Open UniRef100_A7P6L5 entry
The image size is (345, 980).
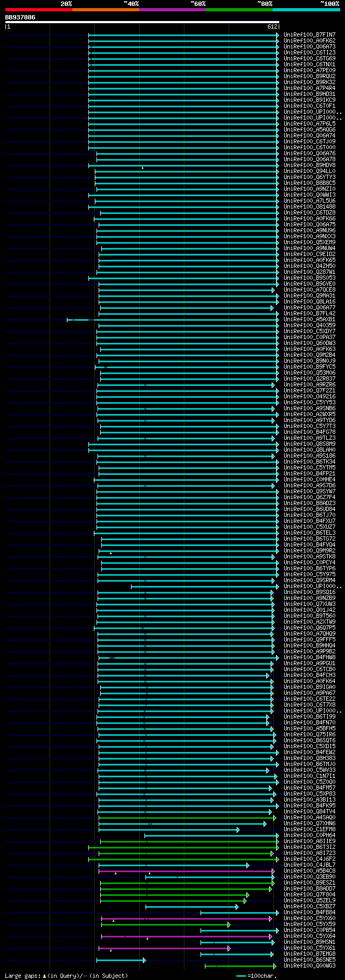pos(309,123)
